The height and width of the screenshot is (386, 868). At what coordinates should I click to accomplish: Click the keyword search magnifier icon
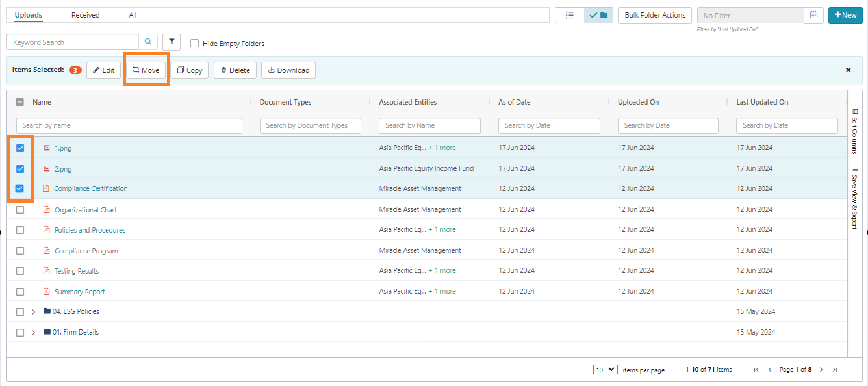click(148, 42)
